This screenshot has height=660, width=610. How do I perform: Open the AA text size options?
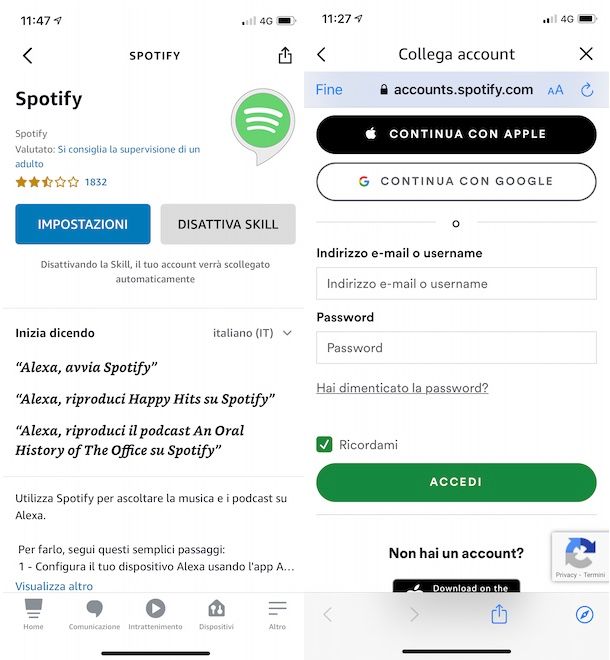click(555, 90)
